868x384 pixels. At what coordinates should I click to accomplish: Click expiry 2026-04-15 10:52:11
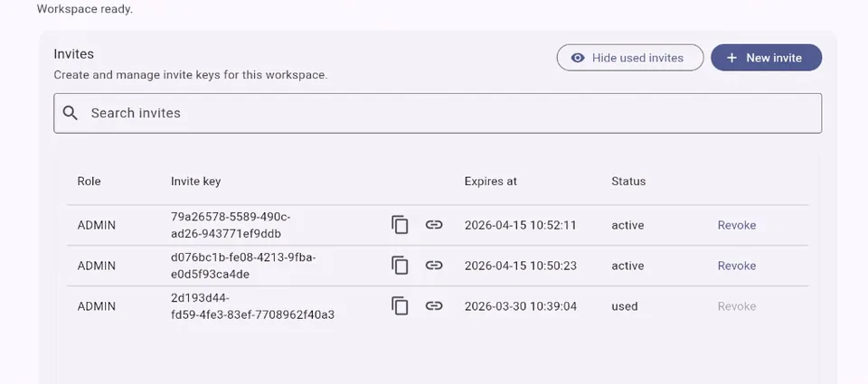pos(521,225)
